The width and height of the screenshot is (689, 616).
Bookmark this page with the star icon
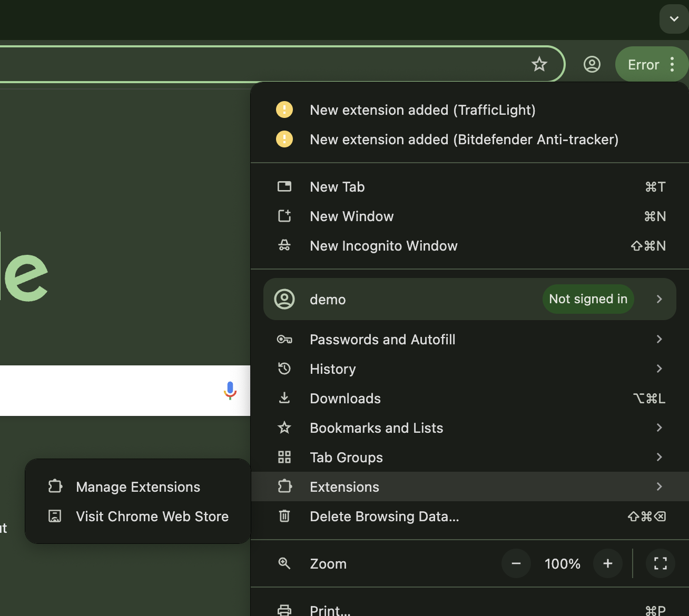[539, 64]
